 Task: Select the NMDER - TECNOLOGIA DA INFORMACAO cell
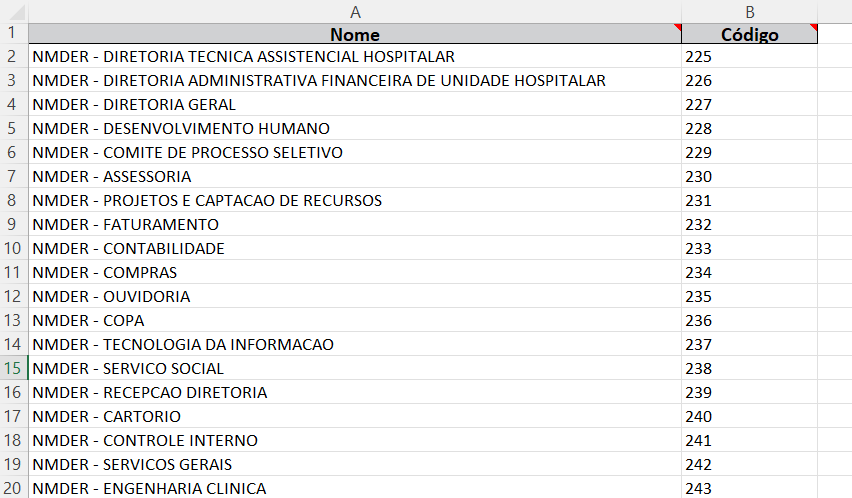[183, 345]
